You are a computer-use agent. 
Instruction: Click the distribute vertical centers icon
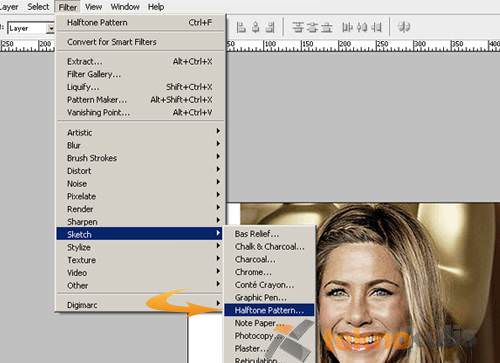[312, 27]
